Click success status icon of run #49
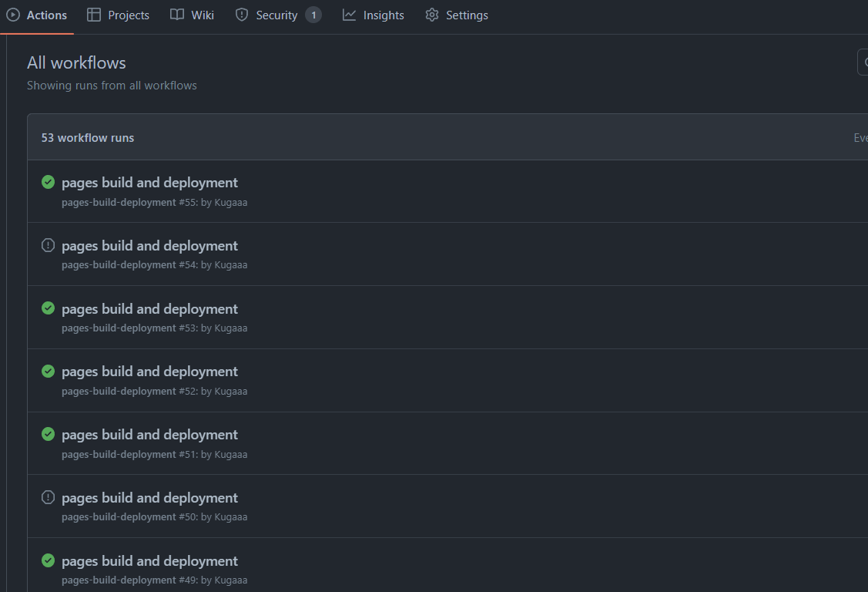The width and height of the screenshot is (868, 592). pyautogui.click(x=49, y=560)
